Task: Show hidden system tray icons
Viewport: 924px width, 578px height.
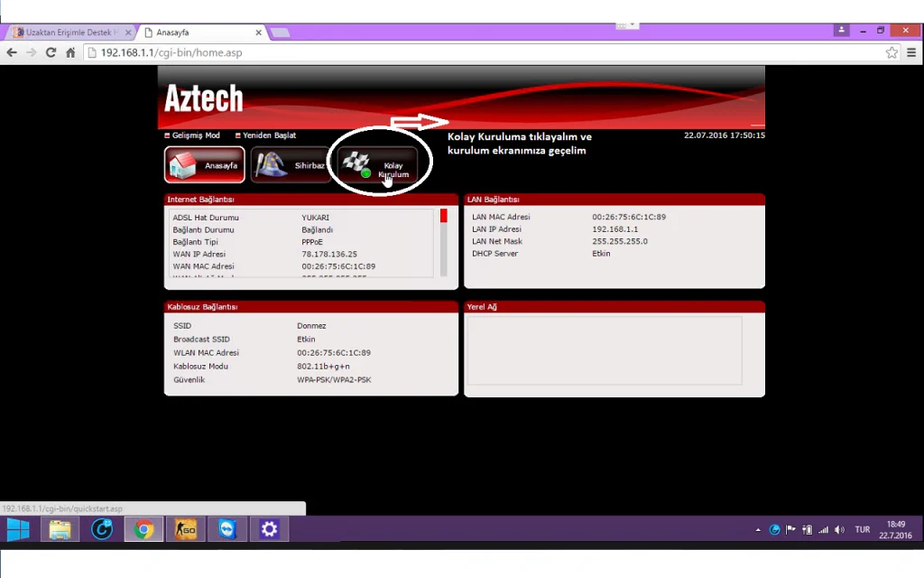Action: point(758,529)
